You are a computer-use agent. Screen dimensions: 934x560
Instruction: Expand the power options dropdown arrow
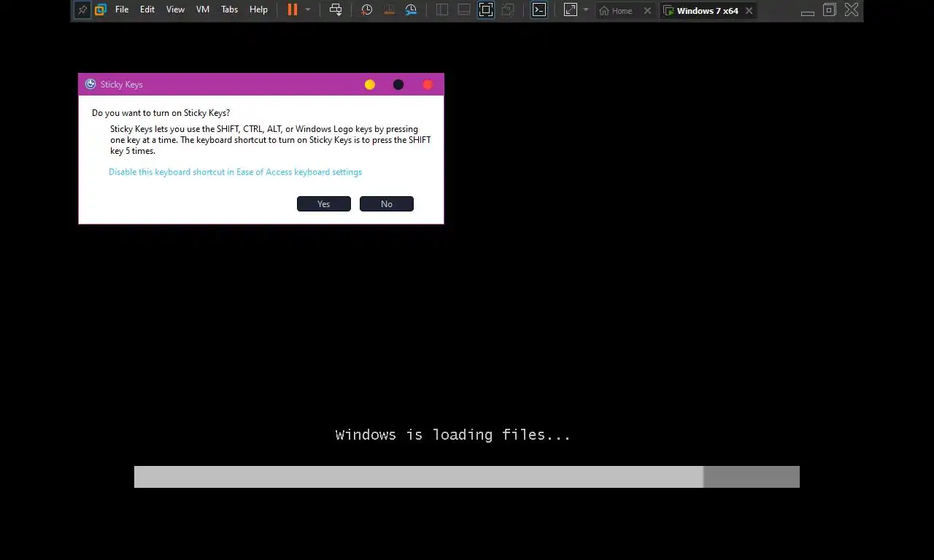click(308, 10)
